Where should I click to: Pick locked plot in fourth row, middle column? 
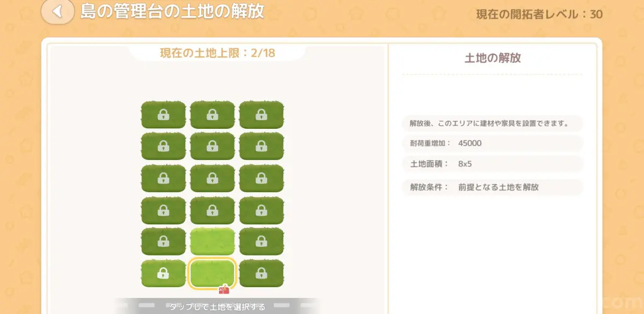point(213,210)
